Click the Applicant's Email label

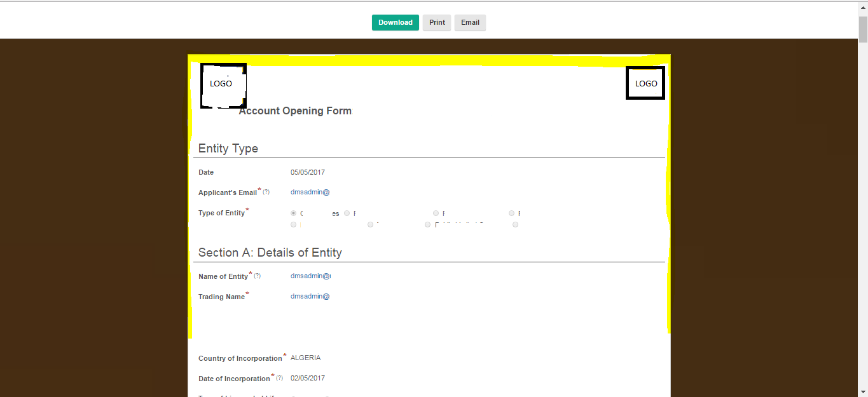[228, 192]
